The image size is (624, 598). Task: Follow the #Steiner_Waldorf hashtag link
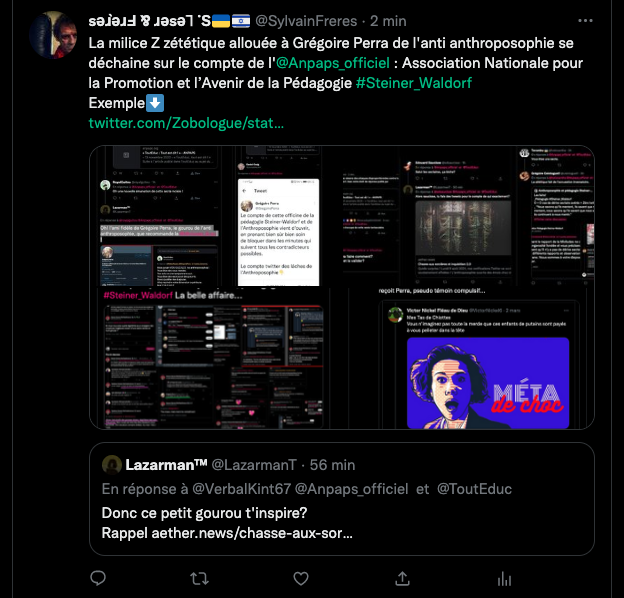tap(413, 83)
